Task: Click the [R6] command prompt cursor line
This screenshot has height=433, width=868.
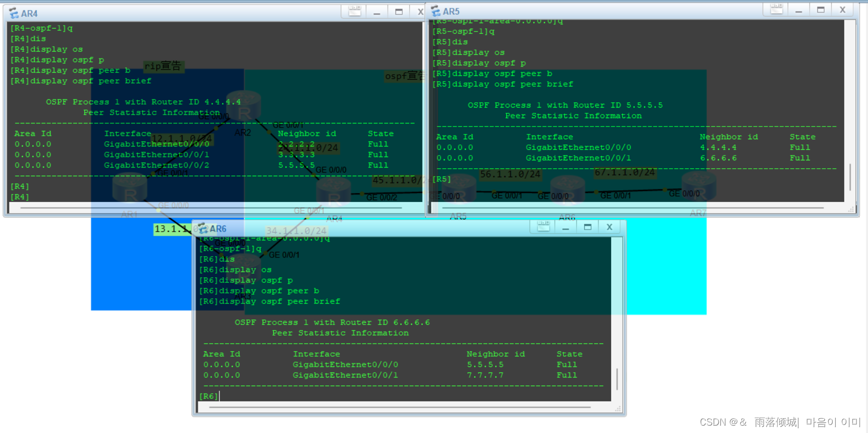Action: tap(209, 396)
